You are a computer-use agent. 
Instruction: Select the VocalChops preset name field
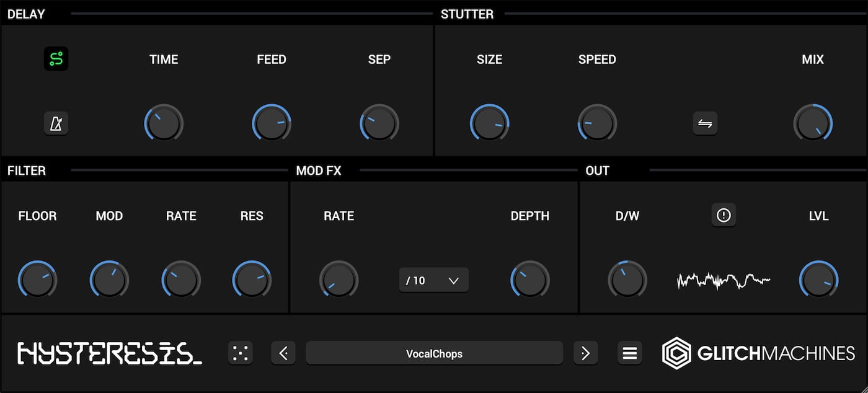point(433,353)
